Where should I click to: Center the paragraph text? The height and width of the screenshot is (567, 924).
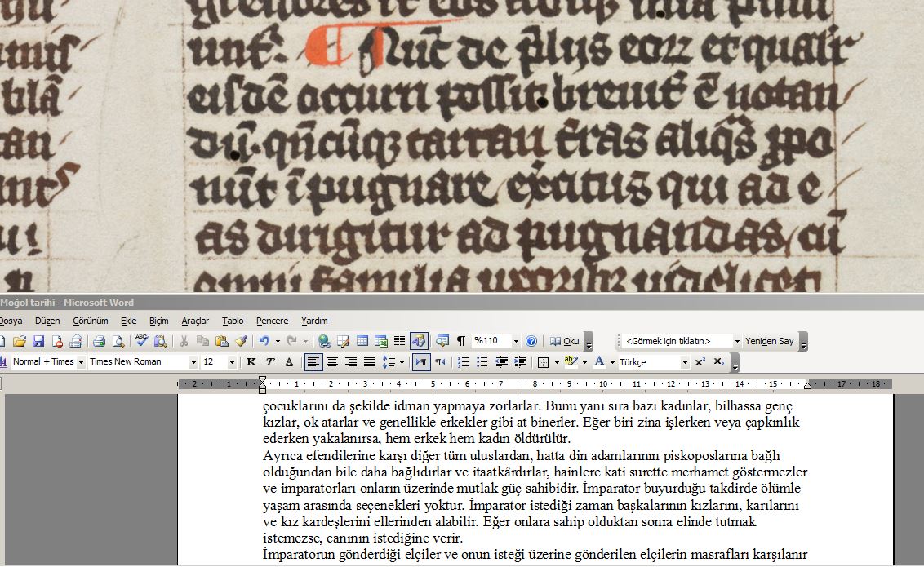click(331, 362)
